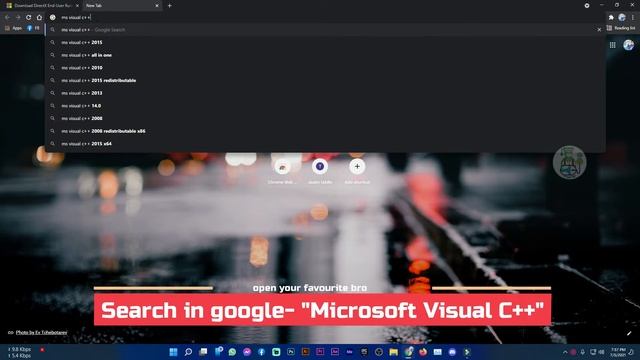The height and width of the screenshot is (360, 640).
Task: Open the Google apps grid
Action: (613, 45)
